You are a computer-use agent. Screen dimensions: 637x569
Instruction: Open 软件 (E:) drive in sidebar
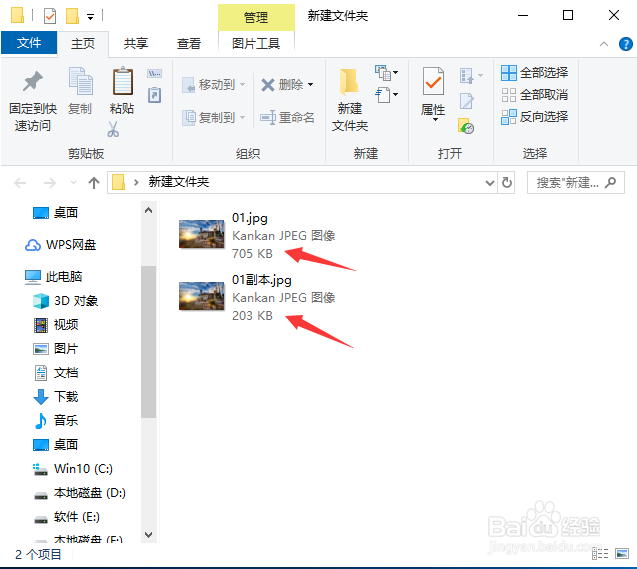click(66, 517)
